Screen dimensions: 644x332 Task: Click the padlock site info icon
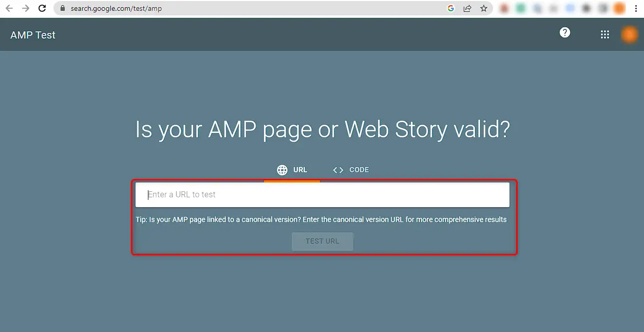pyautogui.click(x=63, y=8)
